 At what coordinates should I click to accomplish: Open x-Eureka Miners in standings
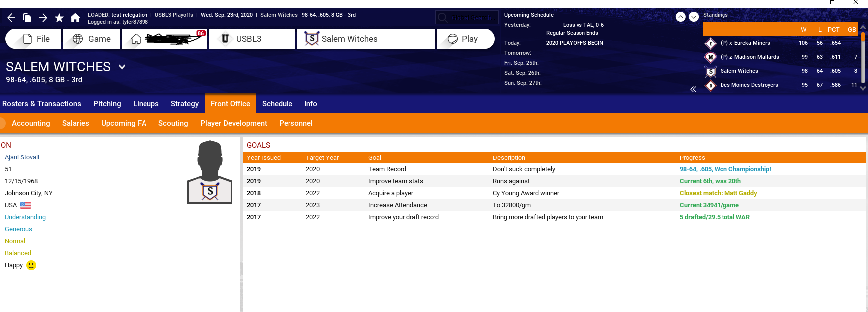coord(745,43)
